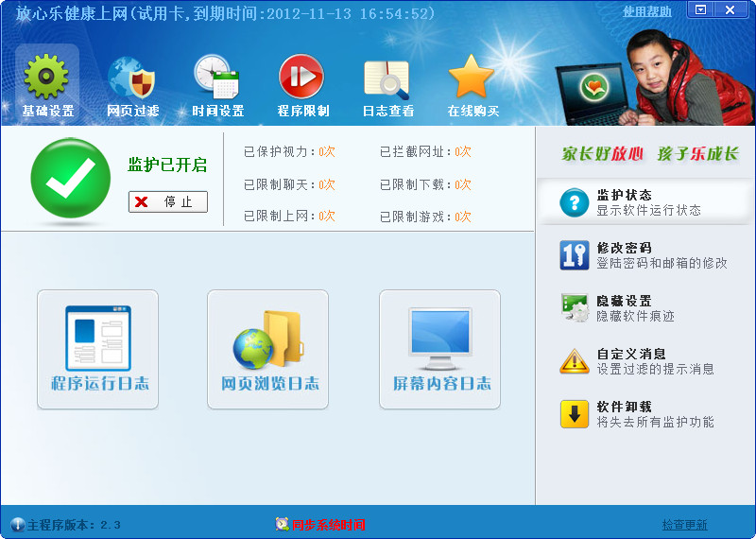The image size is (756, 539).
Task: Switch to 在线购买 tab label
Action: (473, 111)
